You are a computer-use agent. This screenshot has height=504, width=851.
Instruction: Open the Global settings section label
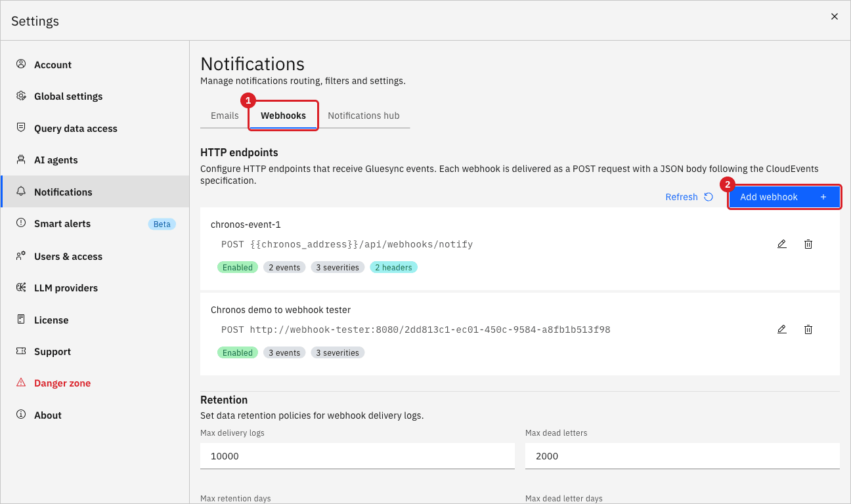tap(68, 96)
